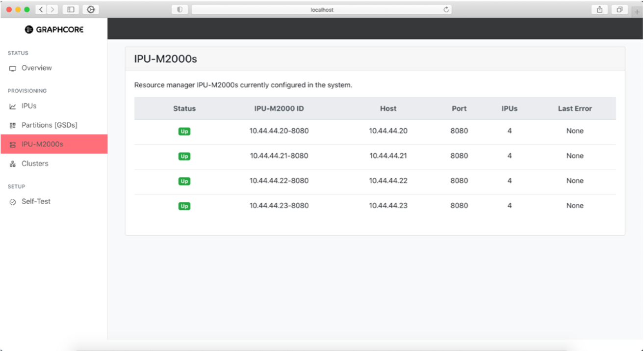Click the Partitions [GSDs] grid icon
Viewport: 644px width, 351px height.
click(13, 126)
